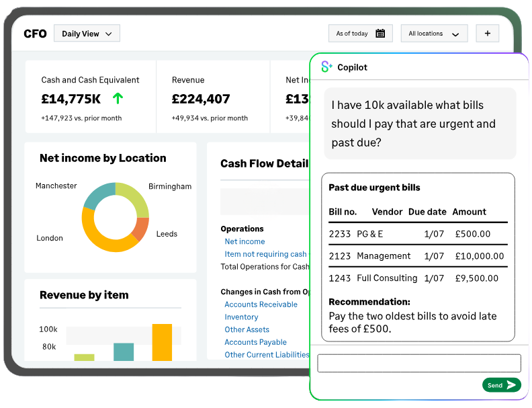532x408 pixels.
Task: Select the Accounts Payable link
Action: coord(255,342)
